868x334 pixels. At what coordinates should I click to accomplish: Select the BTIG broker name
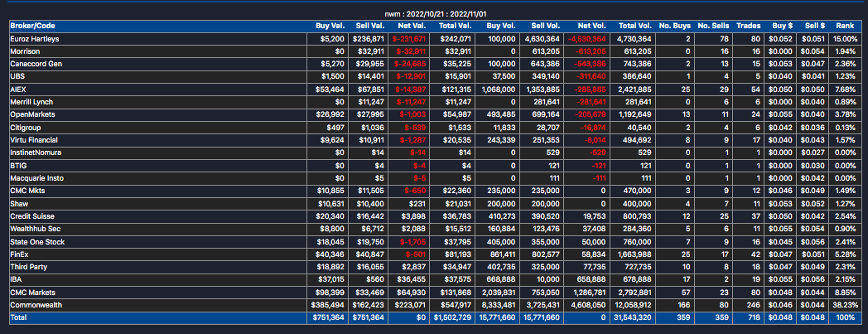pyautogui.click(x=18, y=165)
